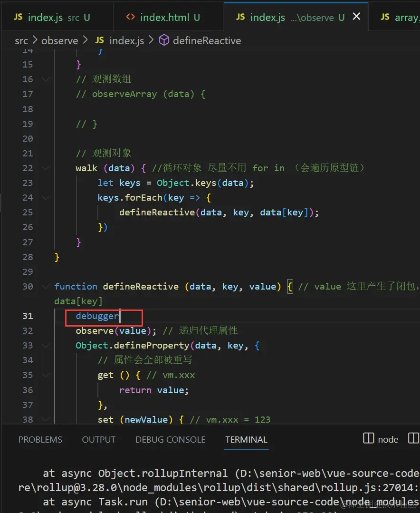This screenshot has width=420, height=513.
Task: Open the DEBUG CONSOLE panel tab
Action: (170, 439)
